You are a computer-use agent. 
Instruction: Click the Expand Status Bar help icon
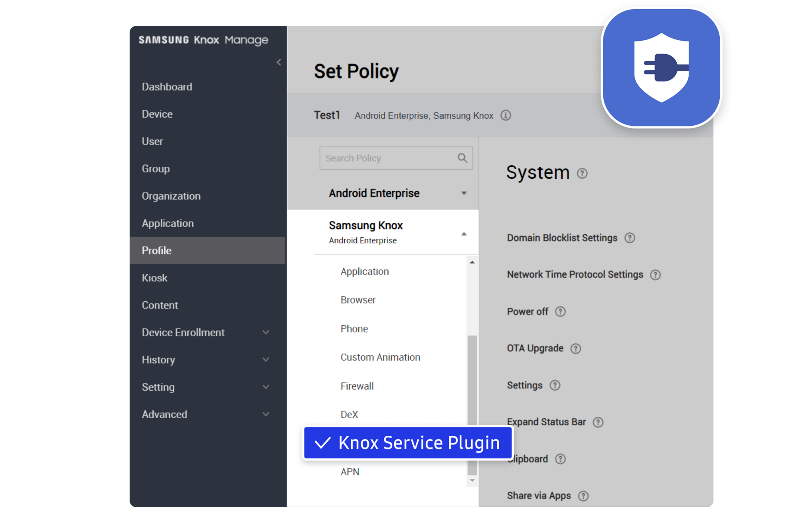click(x=598, y=422)
